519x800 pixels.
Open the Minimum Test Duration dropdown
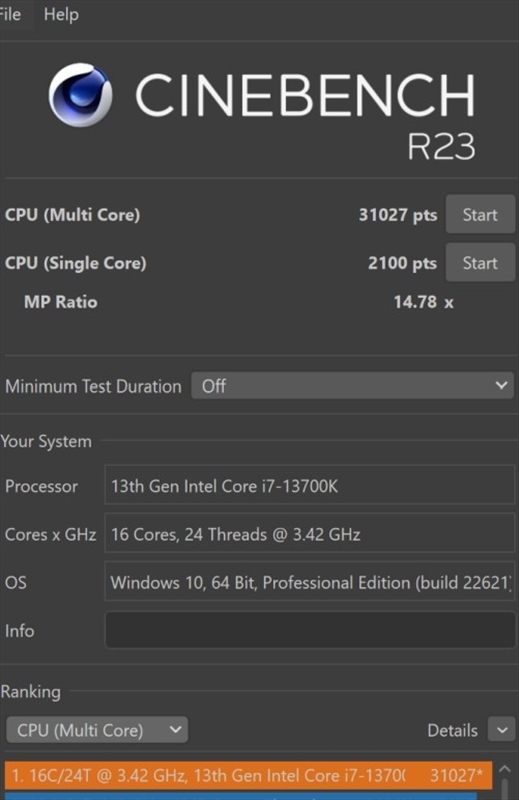coord(352,386)
